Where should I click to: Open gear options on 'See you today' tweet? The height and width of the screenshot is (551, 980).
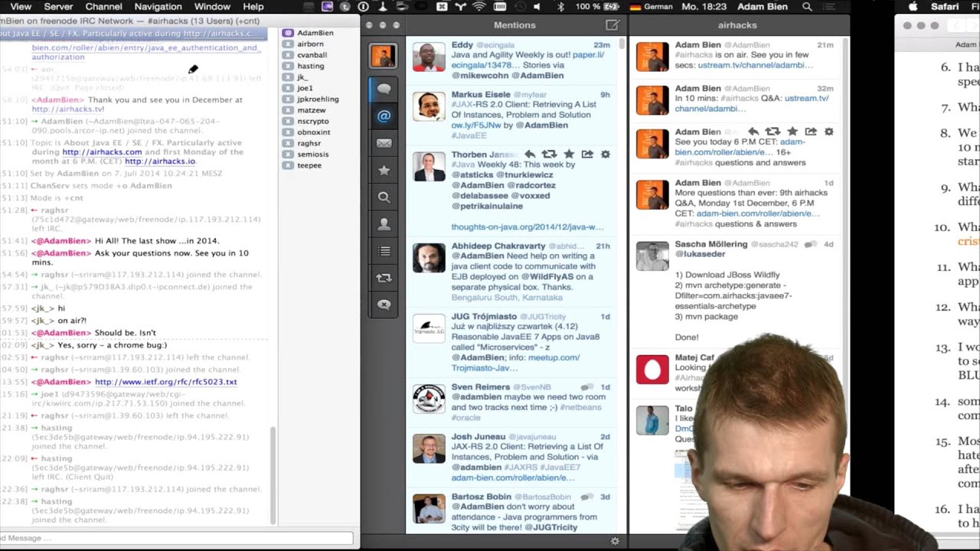pyautogui.click(x=828, y=132)
